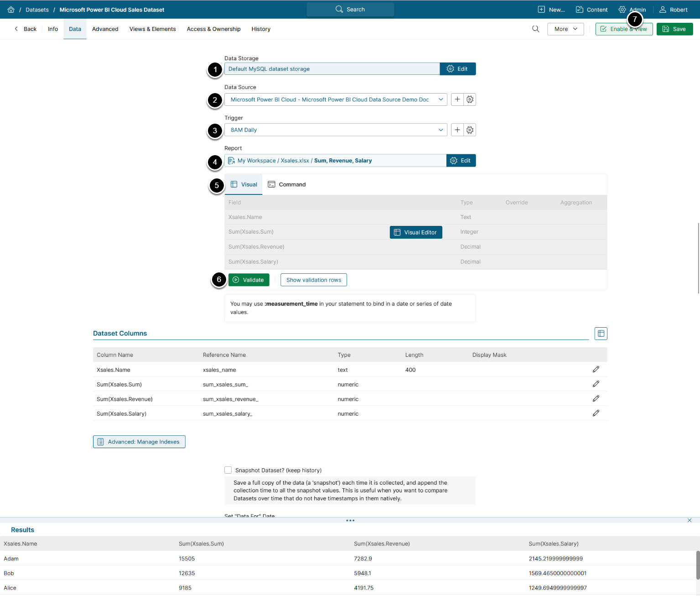Edit the Xsales.Name column pencil icon
The height and width of the screenshot is (596, 700).
click(x=596, y=370)
